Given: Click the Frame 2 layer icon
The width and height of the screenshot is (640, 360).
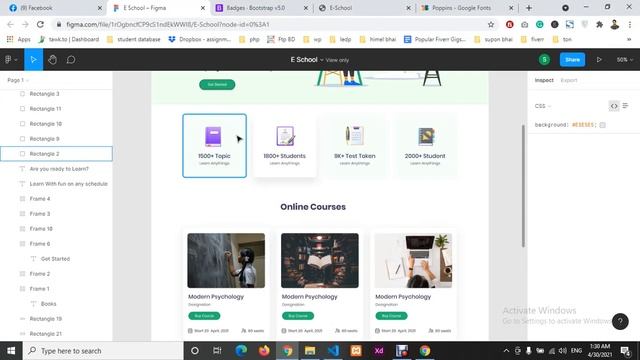Looking at the screenshot, I should pyautogui.click(x=22, y=274).
